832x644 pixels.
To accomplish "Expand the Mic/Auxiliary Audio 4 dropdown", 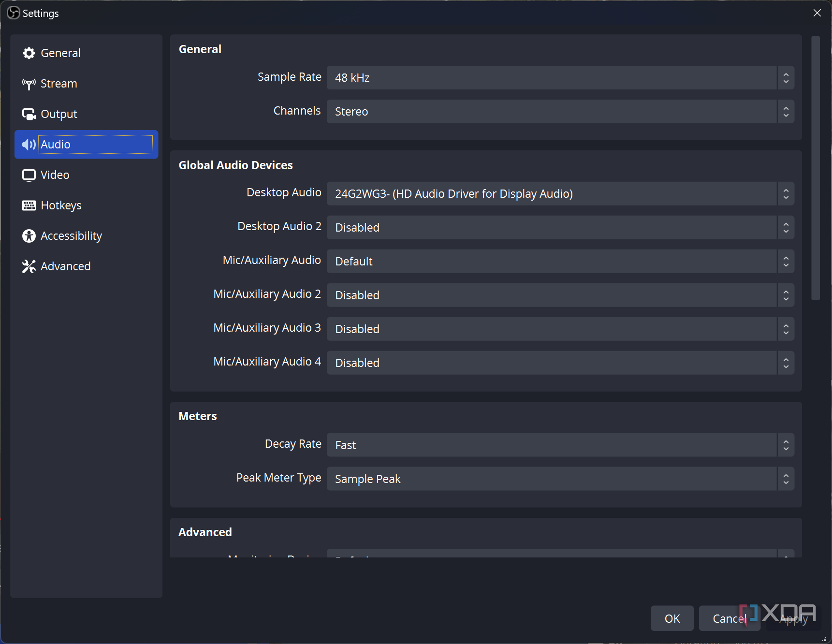I will tap(560, 363).
